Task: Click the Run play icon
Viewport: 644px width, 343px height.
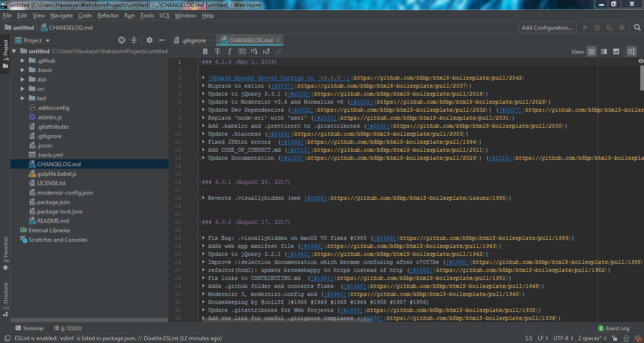Action: coord(585,28)
